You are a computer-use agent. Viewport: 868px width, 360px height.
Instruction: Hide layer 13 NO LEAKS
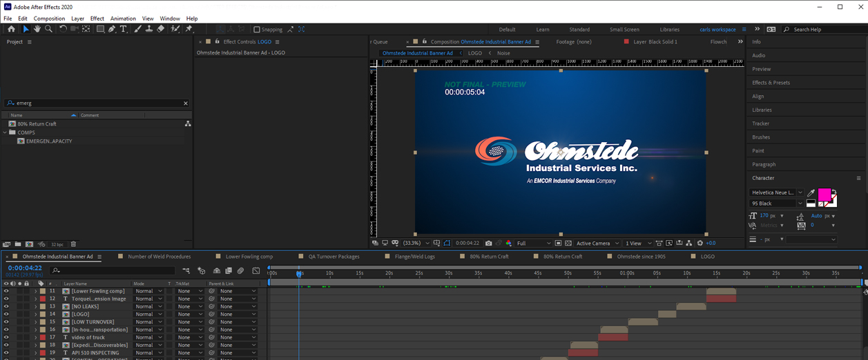click(6, 306)
